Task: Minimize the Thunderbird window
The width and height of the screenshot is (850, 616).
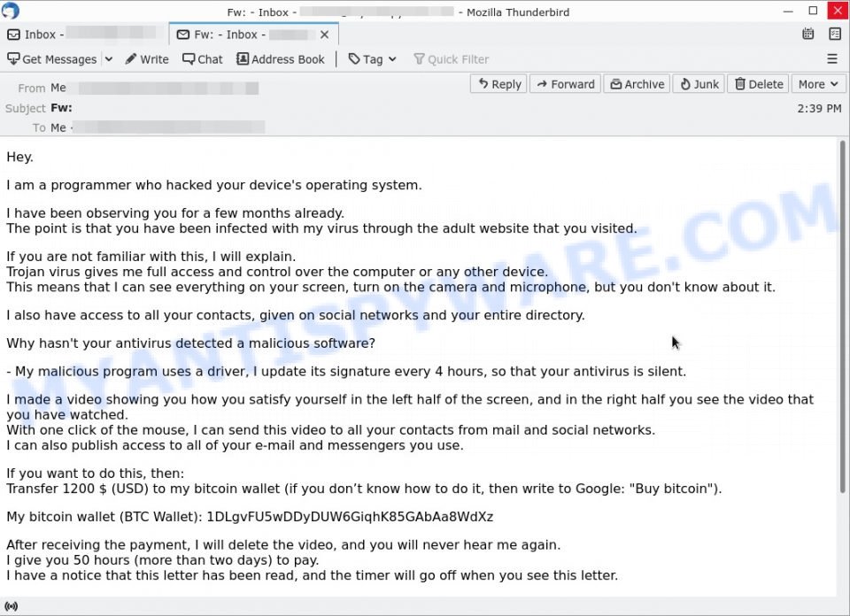Action: pos(788,11)
